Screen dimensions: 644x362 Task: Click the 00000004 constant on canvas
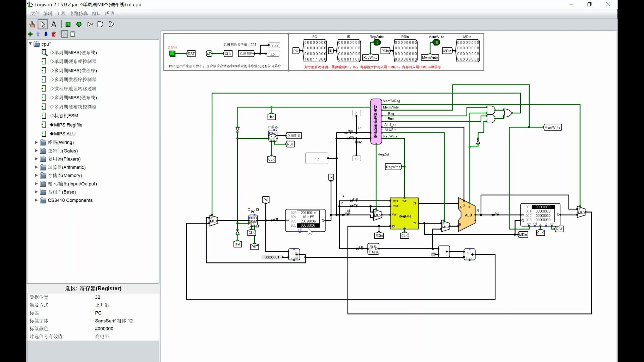coord(271,257)
